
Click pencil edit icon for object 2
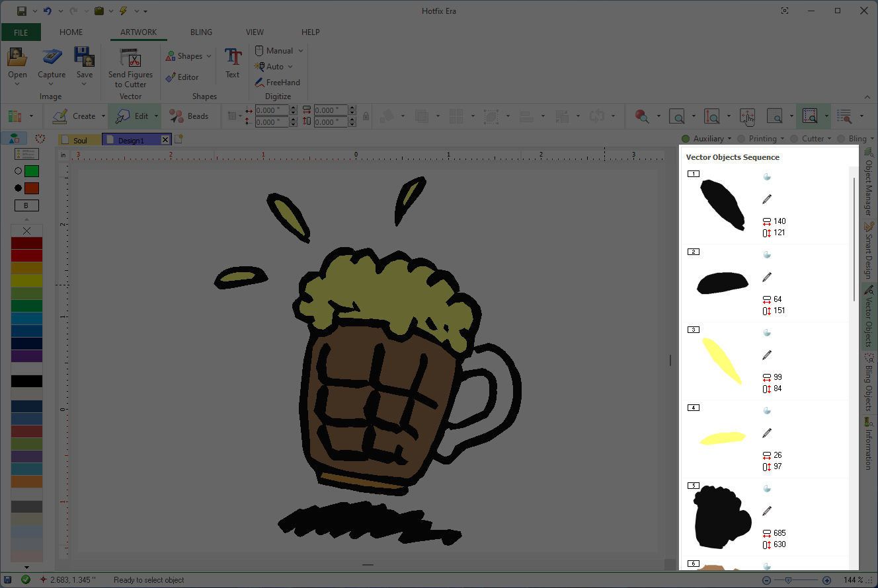pyautogui.click(x=767, y=277)
